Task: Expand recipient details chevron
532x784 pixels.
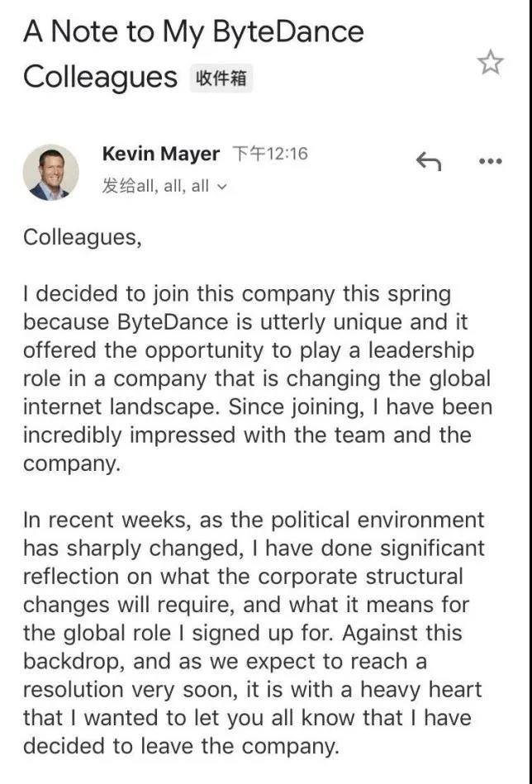Action: [221, 187]
